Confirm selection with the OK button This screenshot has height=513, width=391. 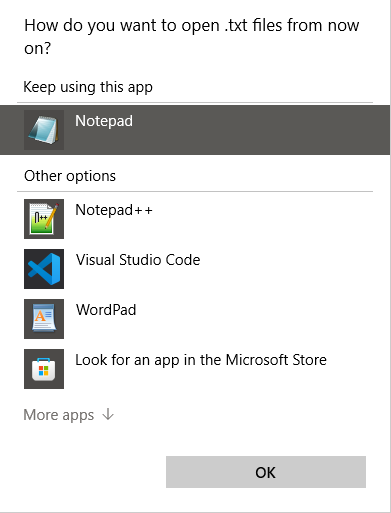pyautogui.click(x=266, y=472)
